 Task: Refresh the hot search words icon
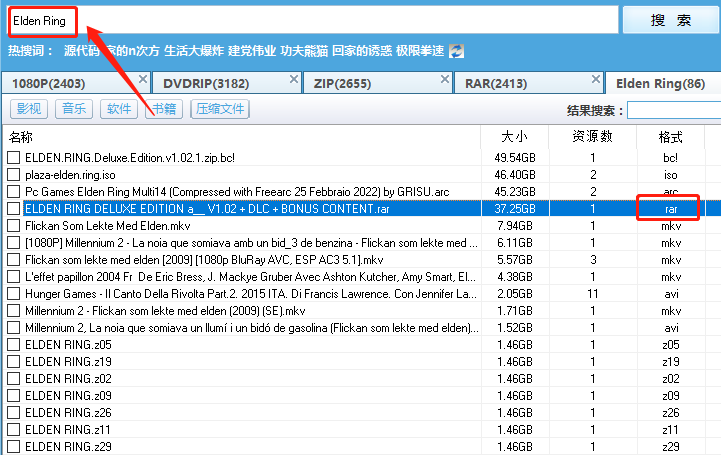click(x=457, y=51)
